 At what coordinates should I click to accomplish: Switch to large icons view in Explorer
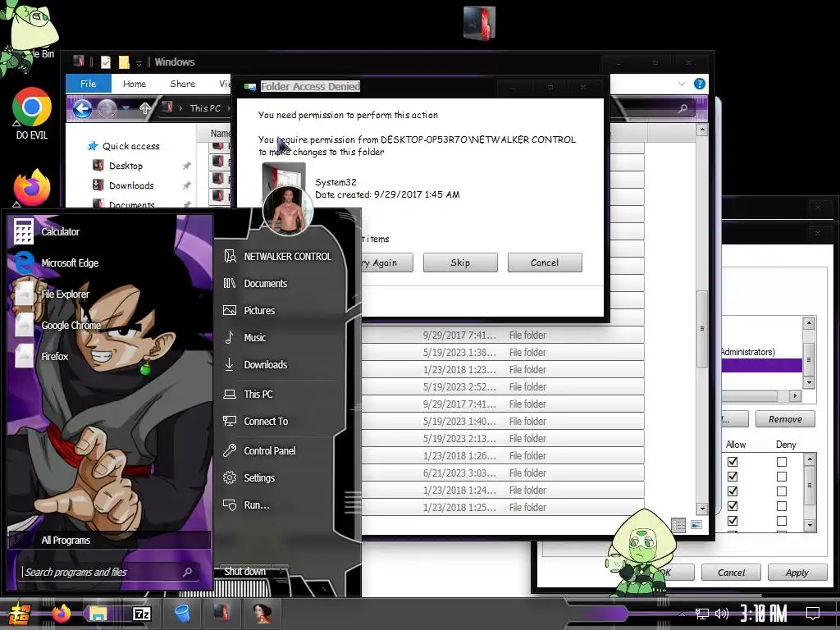tap(696, 525)
